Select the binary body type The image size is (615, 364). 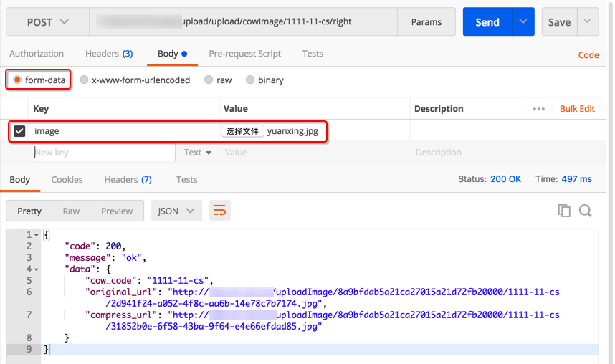click(x=250, y=80)
